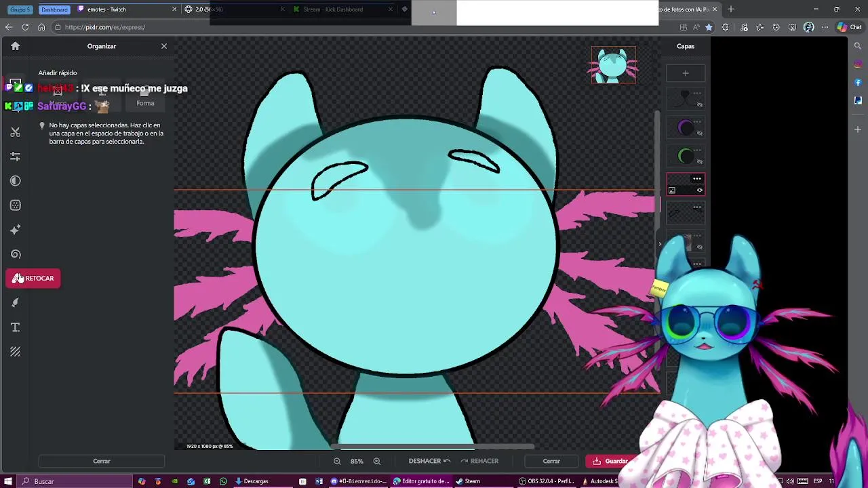Viewport: 868px width, 488px height.
Task: Toggle visibility of the sixth layer
Action: pos(700,247)
